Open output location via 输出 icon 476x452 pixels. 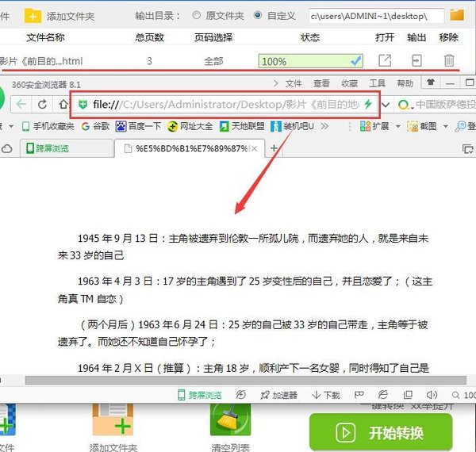point(416,60)
